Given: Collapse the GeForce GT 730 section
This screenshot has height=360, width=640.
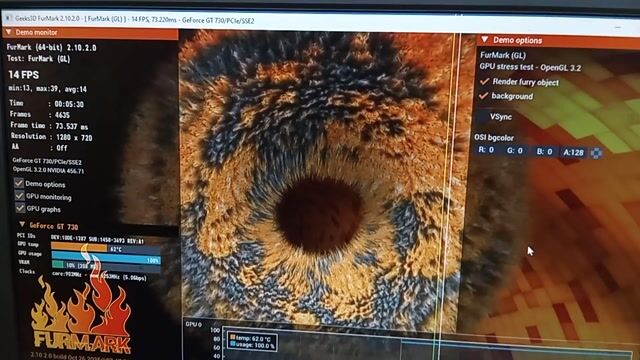Looking at the screenshot, I should click(22, 225).
